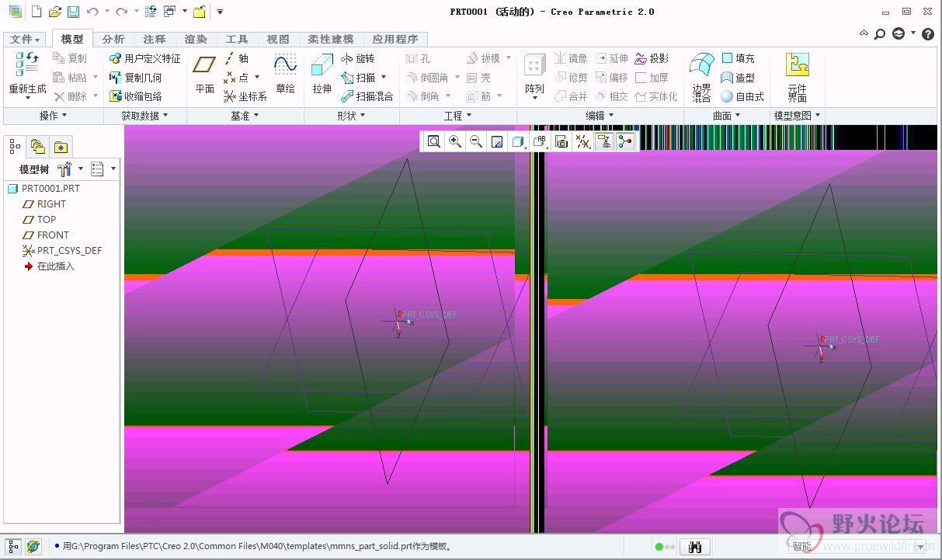The width and height of the screenshot is (942, 560).
Task: Expand the 模型意图 (Model Intent) group
Action: [798, 116]
